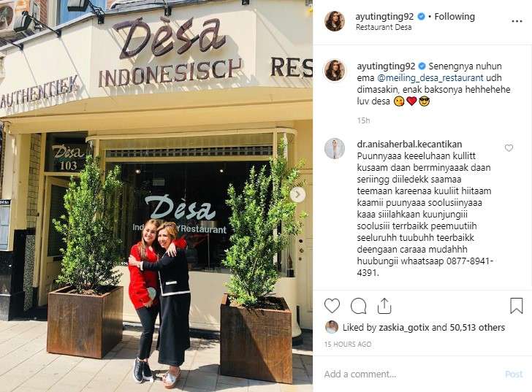Open @meiling_desa_restaurant mention link

[x=430, y=77]
